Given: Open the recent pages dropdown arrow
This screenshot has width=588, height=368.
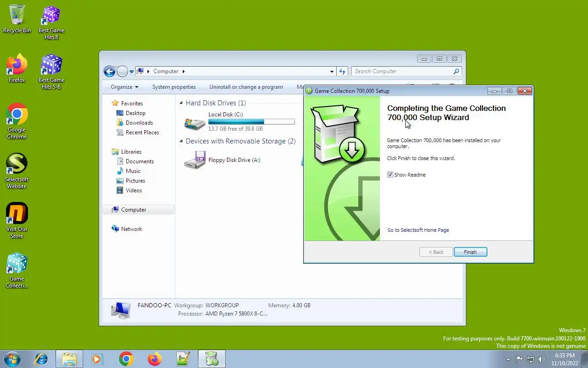Looking at the screenshot, I should pyautogui.click(x=131, y=72).
